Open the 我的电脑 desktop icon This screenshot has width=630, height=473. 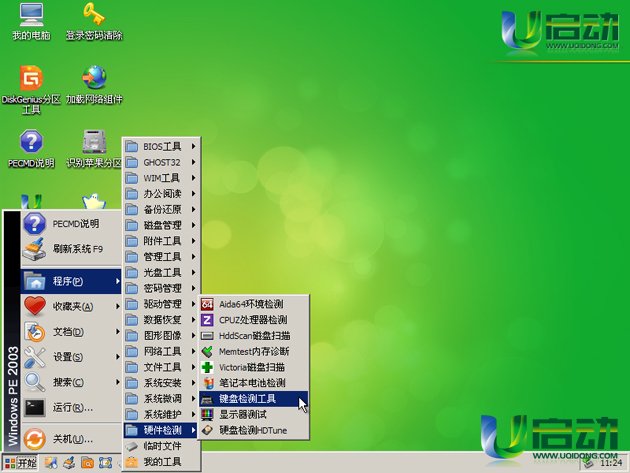[31, 22]
